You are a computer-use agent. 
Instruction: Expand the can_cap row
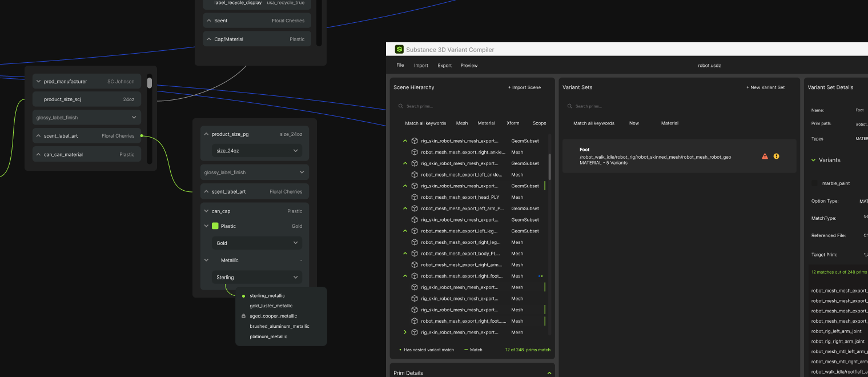pos(206,211)
